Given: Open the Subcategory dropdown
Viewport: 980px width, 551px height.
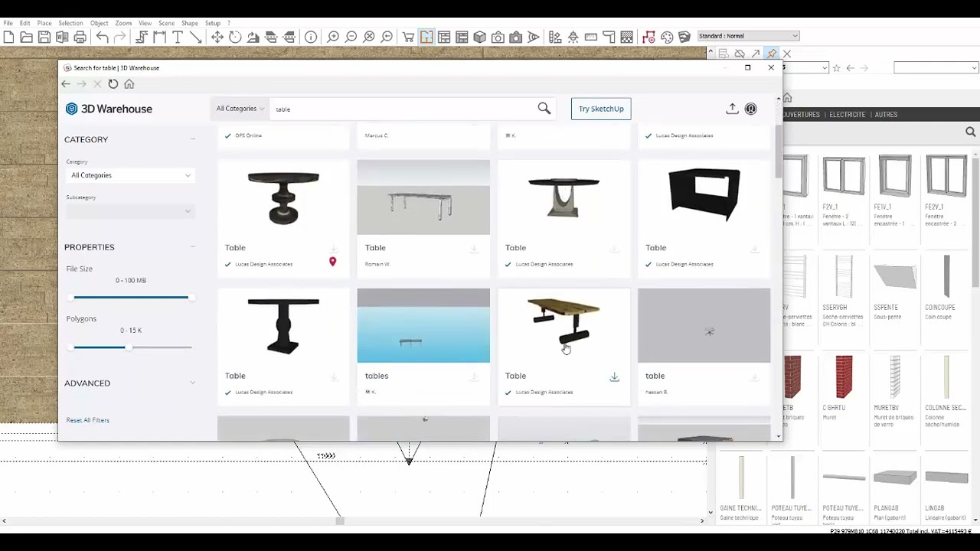Looking at the screenshot, I should pyautogui.click(x=130, y=211).
